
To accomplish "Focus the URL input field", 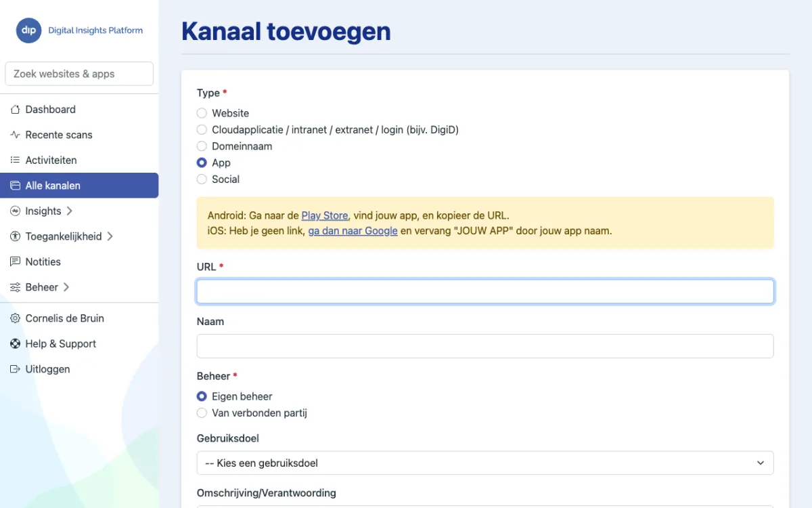I will 485,291.
